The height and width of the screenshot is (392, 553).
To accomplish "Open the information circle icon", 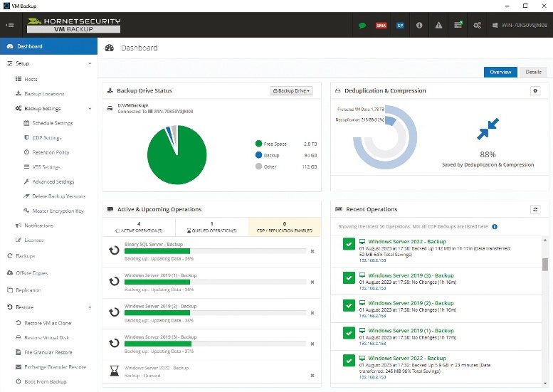I will tap(419, 25).
